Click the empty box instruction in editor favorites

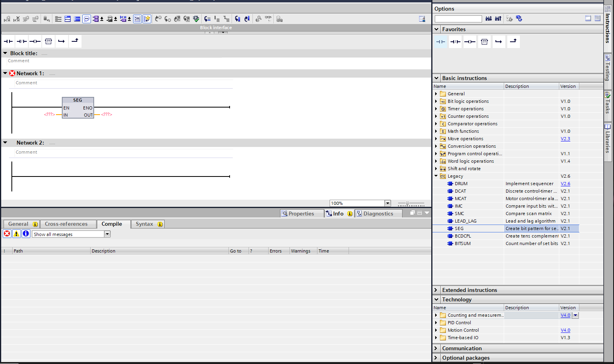click(x=48, y=41)
